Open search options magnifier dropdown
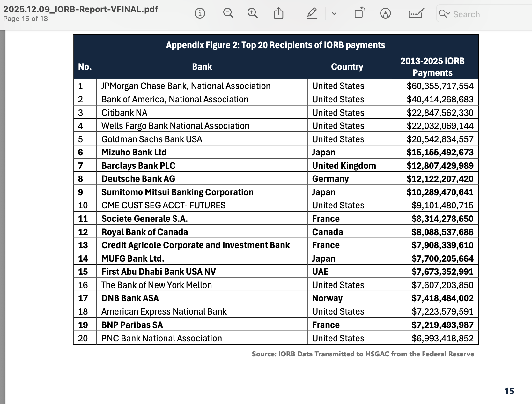The height and width of the screenshot is (404, 532). (x=444, y=14)
